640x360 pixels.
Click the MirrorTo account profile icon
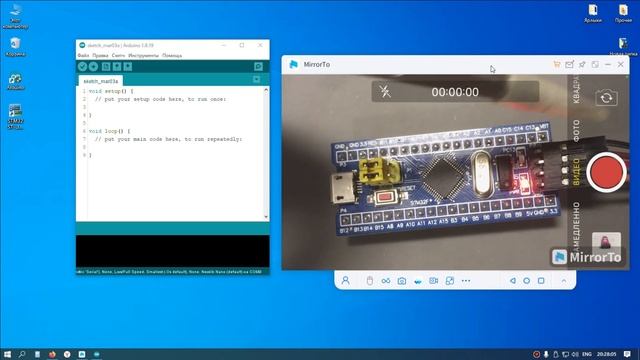click(345, 280)
